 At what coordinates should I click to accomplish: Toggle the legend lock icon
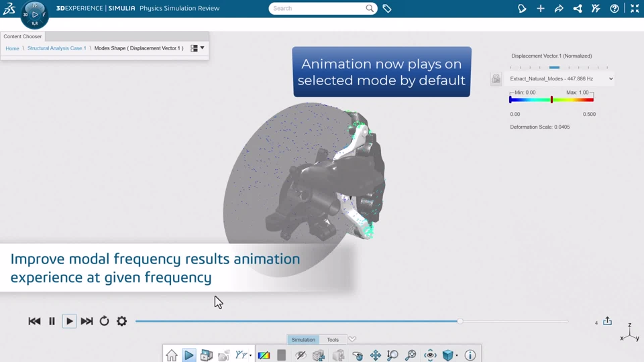pos(496,78)
